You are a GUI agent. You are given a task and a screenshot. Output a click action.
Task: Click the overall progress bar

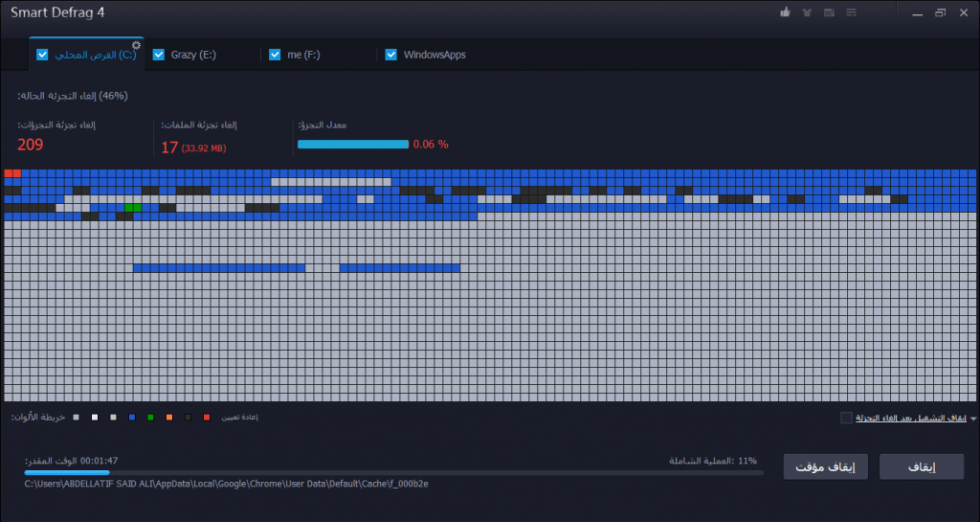coord(393,473)
